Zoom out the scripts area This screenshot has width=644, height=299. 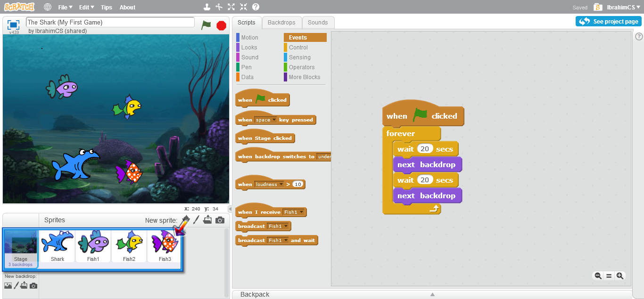tap(598, 276)
